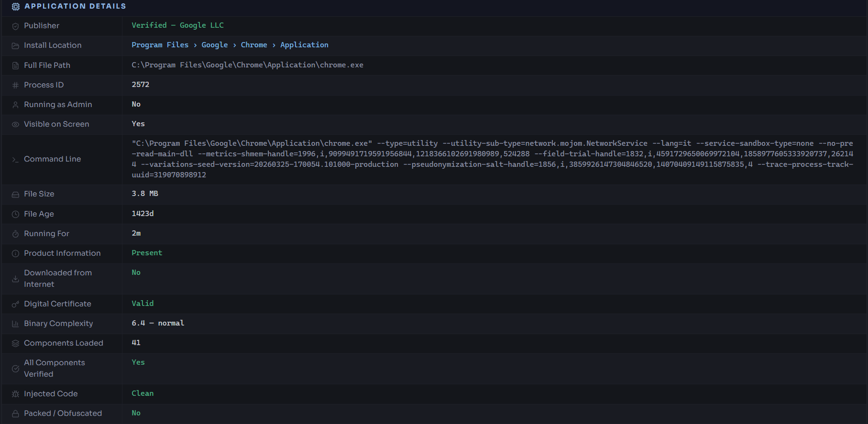Click the Injected Code value Clean

143,393
